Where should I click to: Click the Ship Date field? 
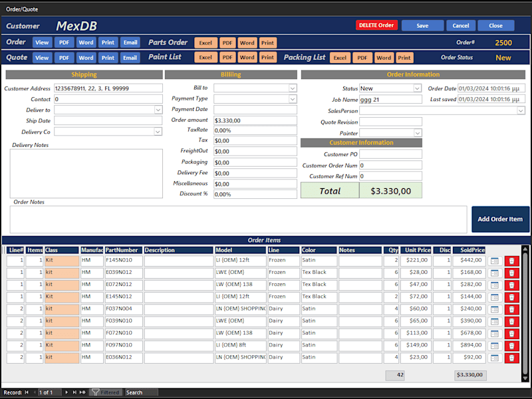point(108,120)
